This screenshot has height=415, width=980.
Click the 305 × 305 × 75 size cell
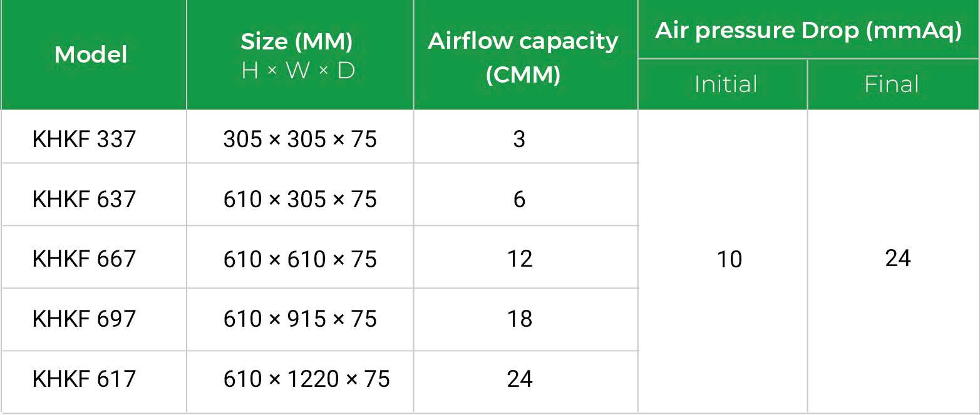point(300,139)
